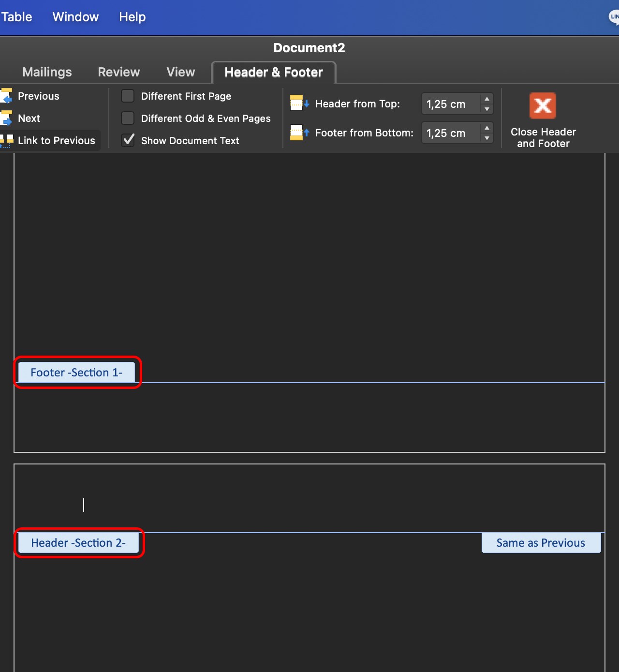Click the Different First Page label
Image resolution: width=619 pixels, height=672 pixels.
pos(186,96)
